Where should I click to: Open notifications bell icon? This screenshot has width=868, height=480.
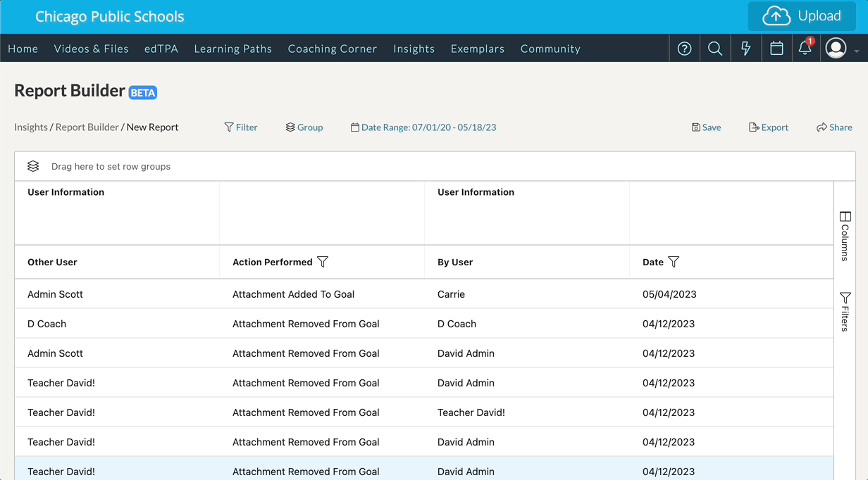tap(805, 49)
